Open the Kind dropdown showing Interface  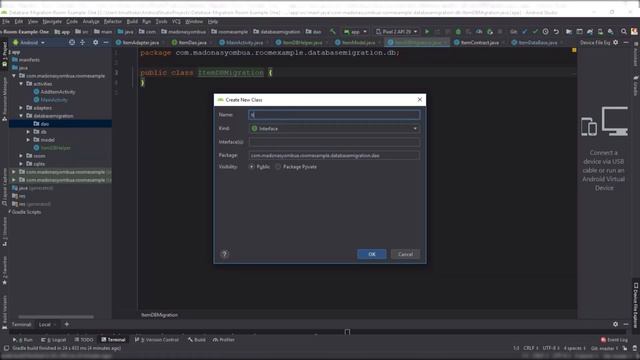pyautogui.click(x=334, y=128)
